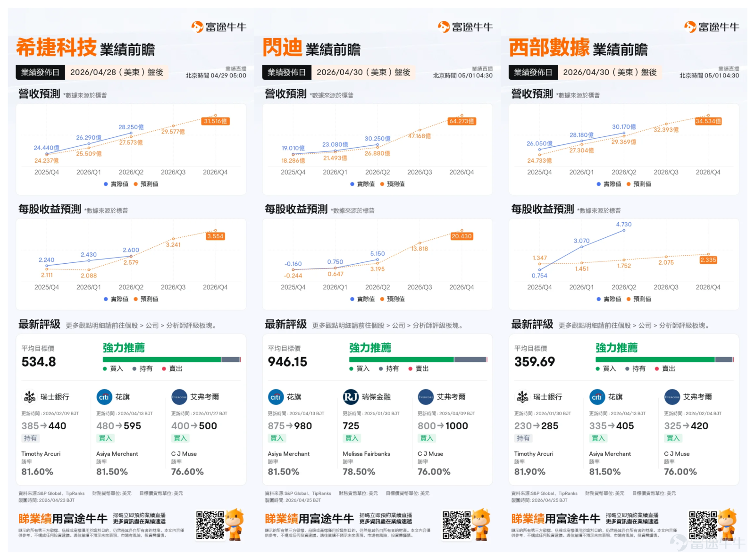
Task: Click the 20.430 EPS forecast in 閃迪 chart
Action: click(x=461, y=236)
